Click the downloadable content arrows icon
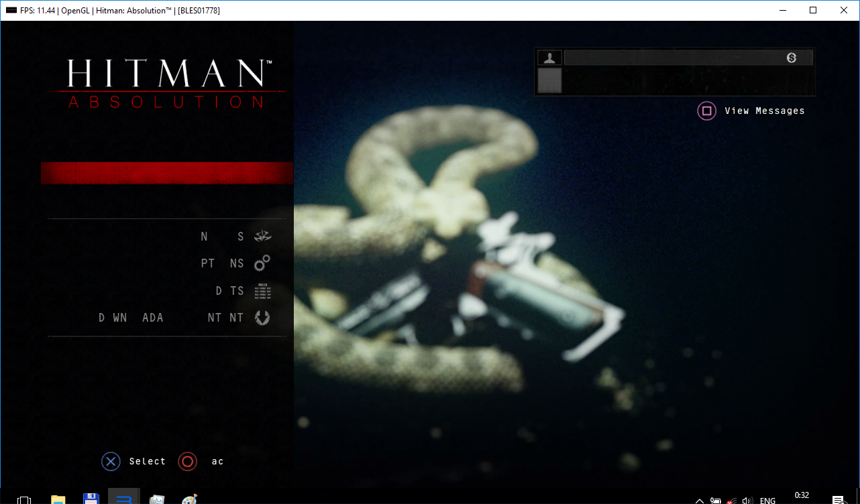The height and width of the screenshot is (504, 860). point(262,318)
